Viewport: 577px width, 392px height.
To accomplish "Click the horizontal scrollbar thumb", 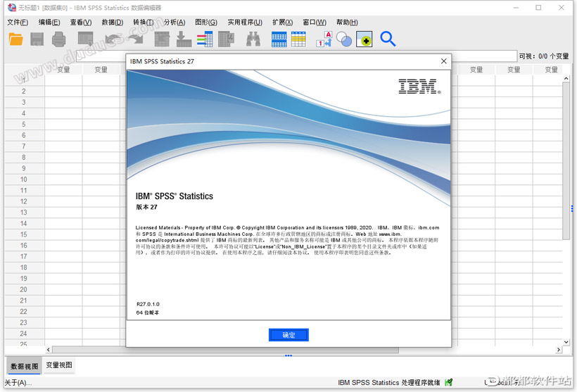I will [225, 350].
